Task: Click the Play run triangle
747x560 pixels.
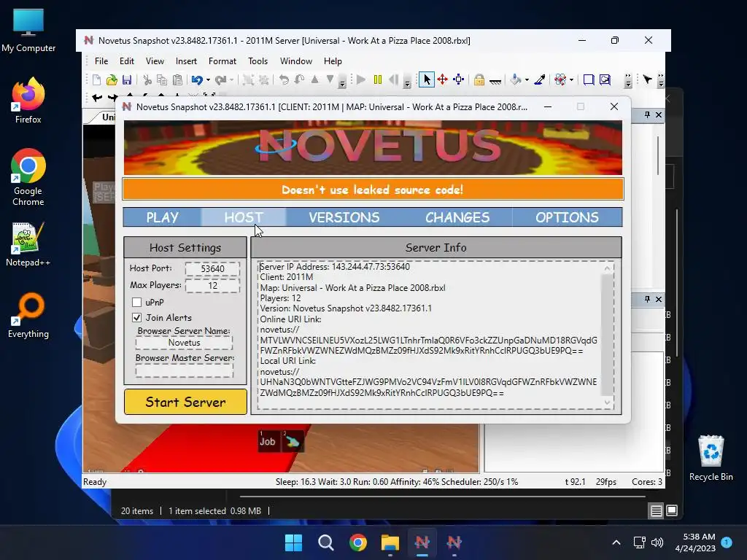Action: (361, 79)
